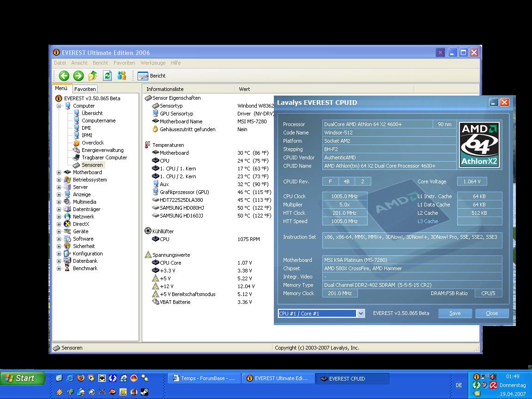Open the CPU core selection dropdown
The image size is (532, 399).
[x=361, y=314]
